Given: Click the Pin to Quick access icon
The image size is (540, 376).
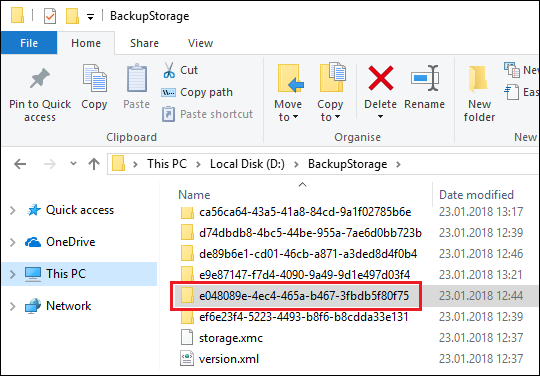Looking at the screenshot, I should (40, 78).
